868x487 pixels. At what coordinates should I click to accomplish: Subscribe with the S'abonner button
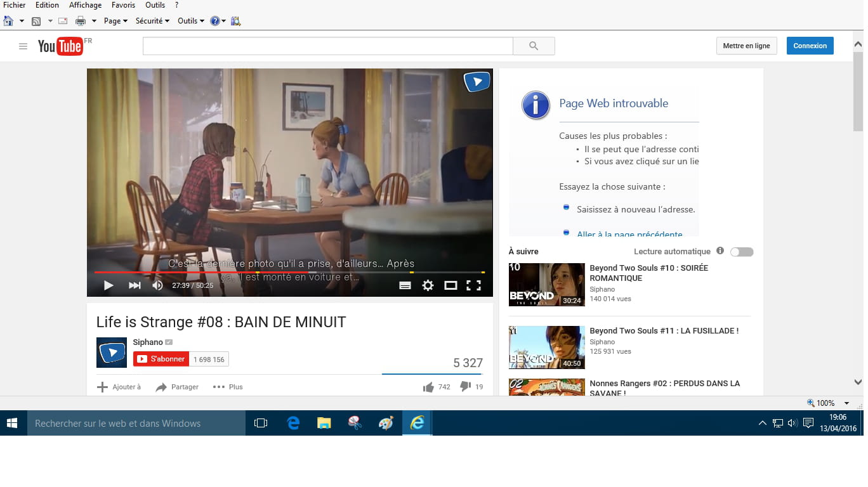coord(161,359)
